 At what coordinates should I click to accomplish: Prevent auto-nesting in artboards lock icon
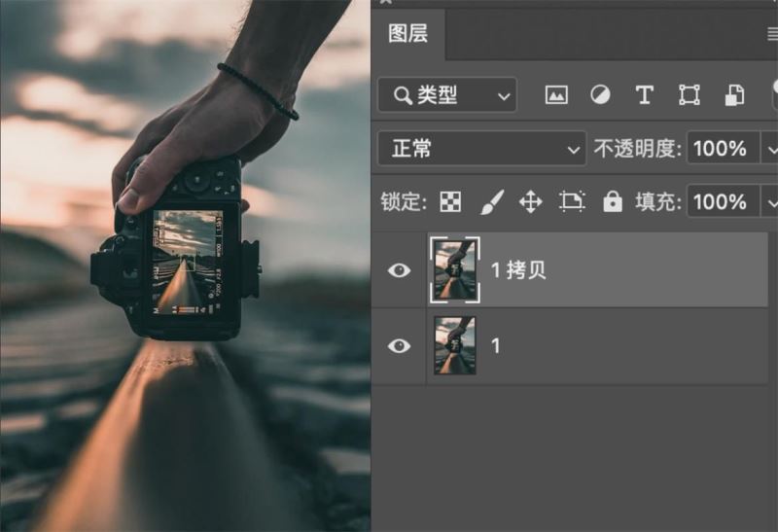tap(572, 202)
